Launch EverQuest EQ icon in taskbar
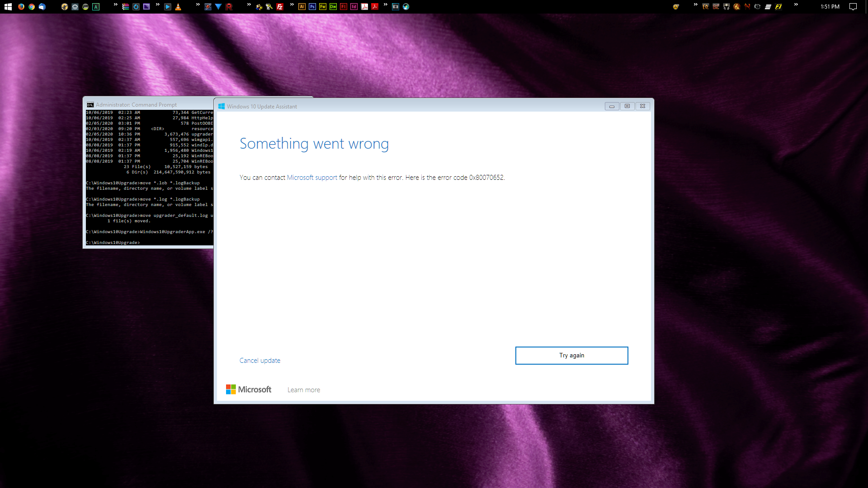The height and width of the screenshot is (488, 868). (706, 7)
